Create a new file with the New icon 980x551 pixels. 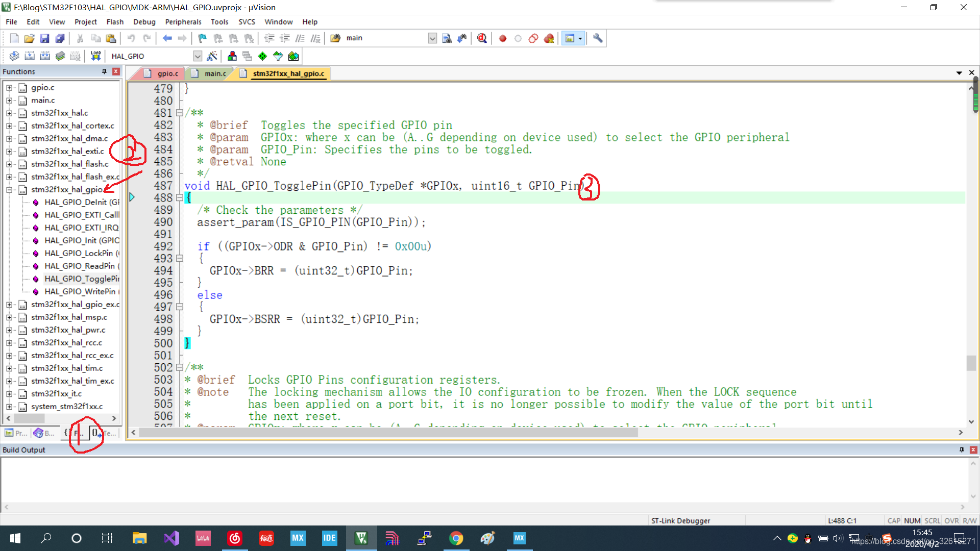coord(14,38)
